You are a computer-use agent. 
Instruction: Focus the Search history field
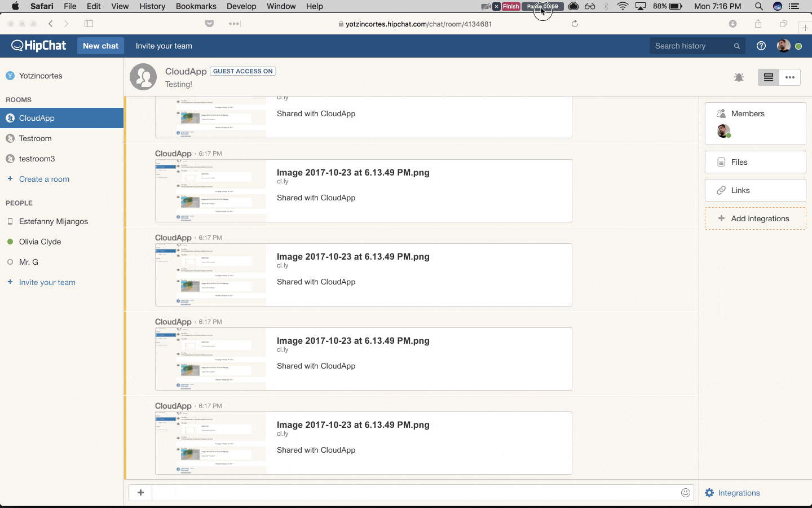(698, 46)
